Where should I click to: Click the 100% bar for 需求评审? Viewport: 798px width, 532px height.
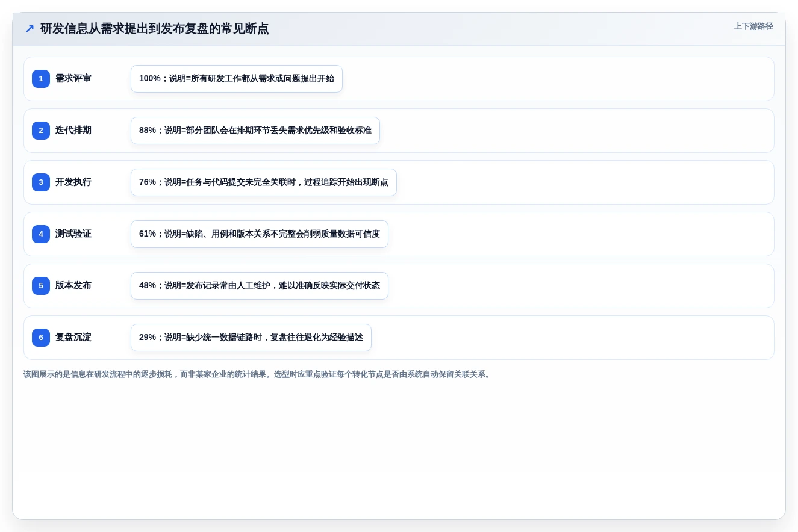(x=237, y=79)
